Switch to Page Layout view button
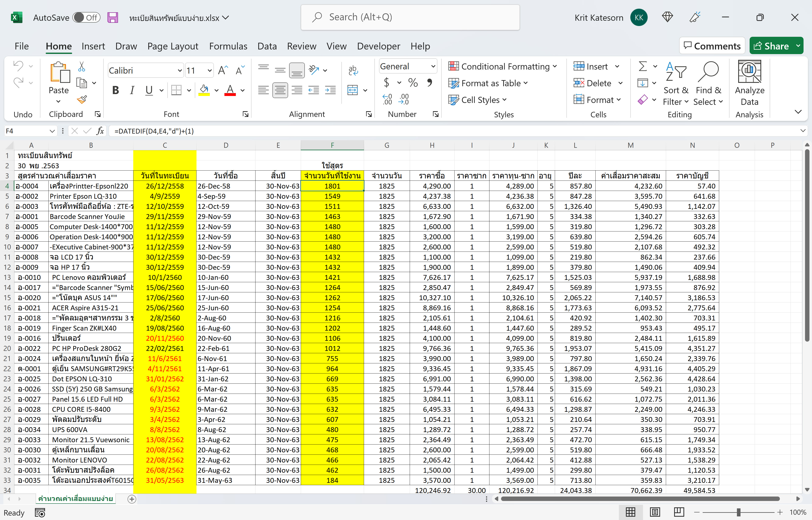The height and width of the screenshot is (520, 812). click(x=655, y=512)
